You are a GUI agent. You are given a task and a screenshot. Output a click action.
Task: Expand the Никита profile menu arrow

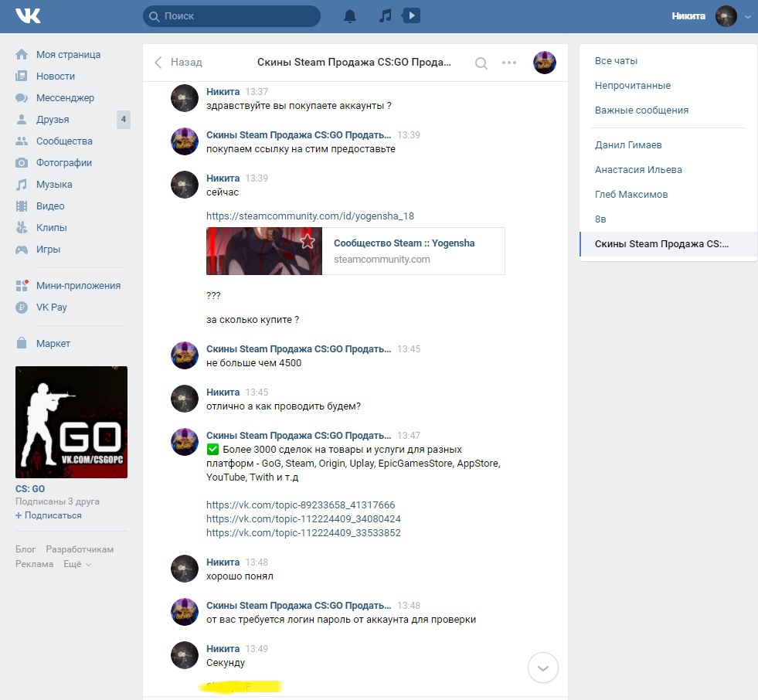[x=747, y=17]
